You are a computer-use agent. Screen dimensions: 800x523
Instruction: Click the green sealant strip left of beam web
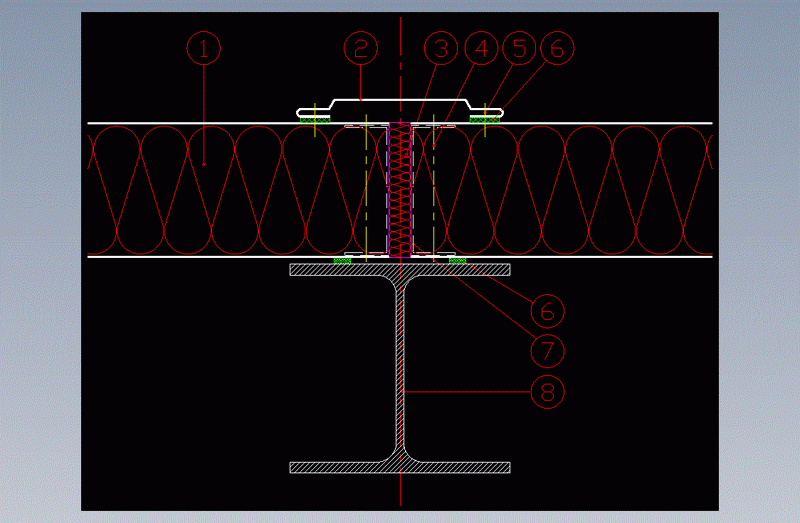pyautogui.click(x=343, y=260)
